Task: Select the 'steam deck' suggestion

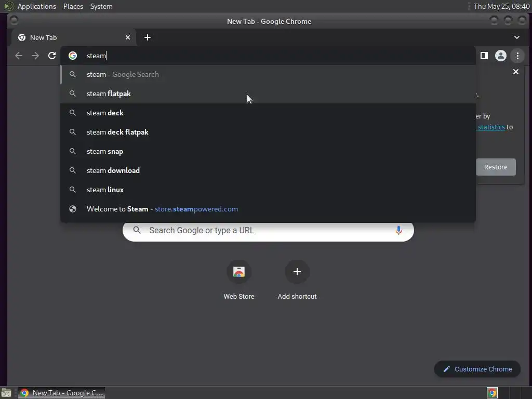Action: (x=268, y=113)
